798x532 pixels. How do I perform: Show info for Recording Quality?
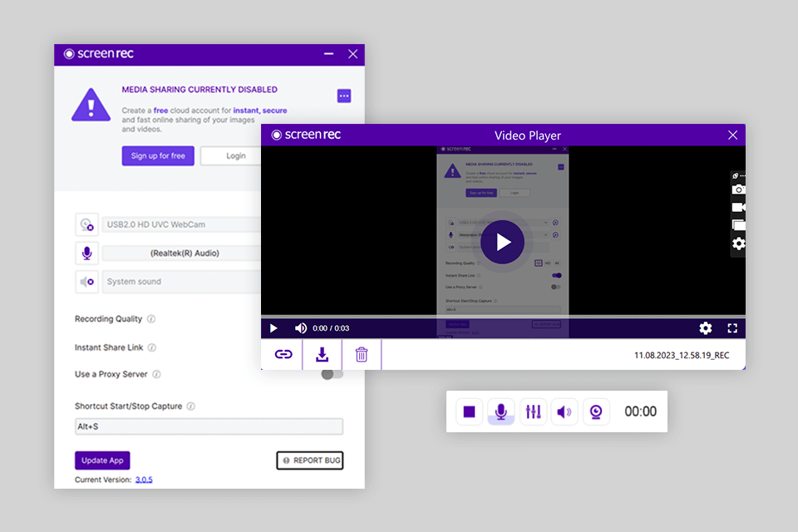(151, 319)
